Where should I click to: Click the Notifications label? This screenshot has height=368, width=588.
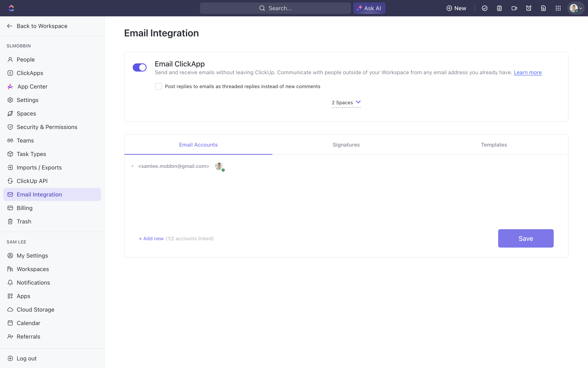(x=33, y=283)
